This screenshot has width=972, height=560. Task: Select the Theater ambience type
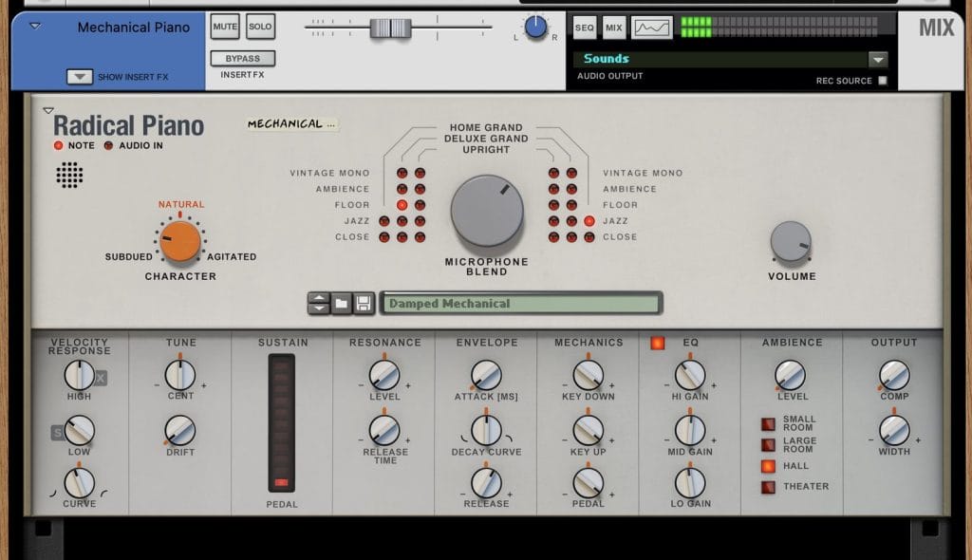(768, 487)
